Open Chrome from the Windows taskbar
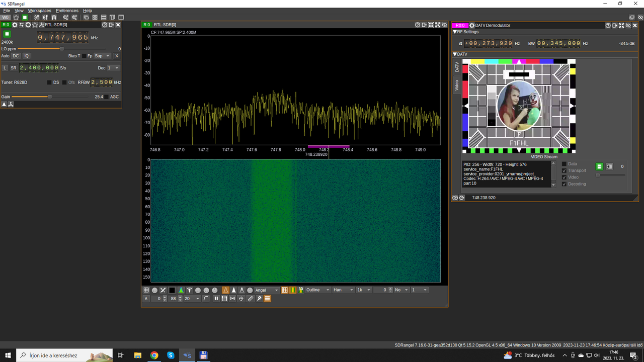The image size is (644, 362). click(x=154, y=355)
